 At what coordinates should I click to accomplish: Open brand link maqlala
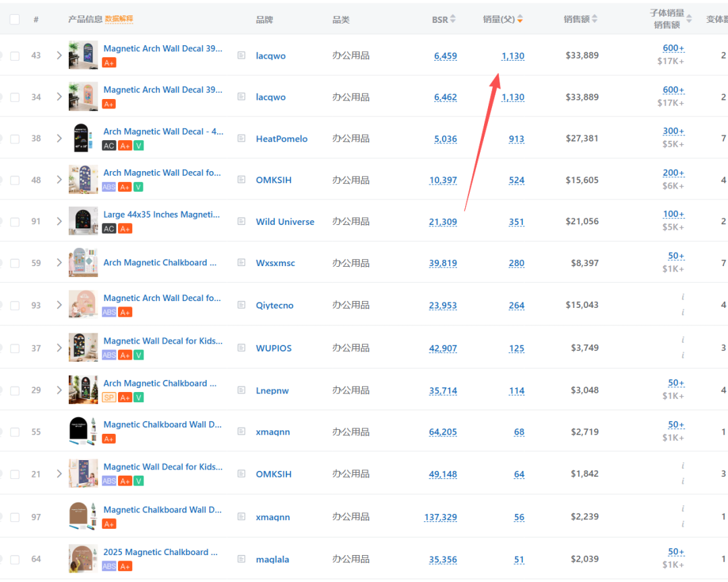[x=272, y=559]
